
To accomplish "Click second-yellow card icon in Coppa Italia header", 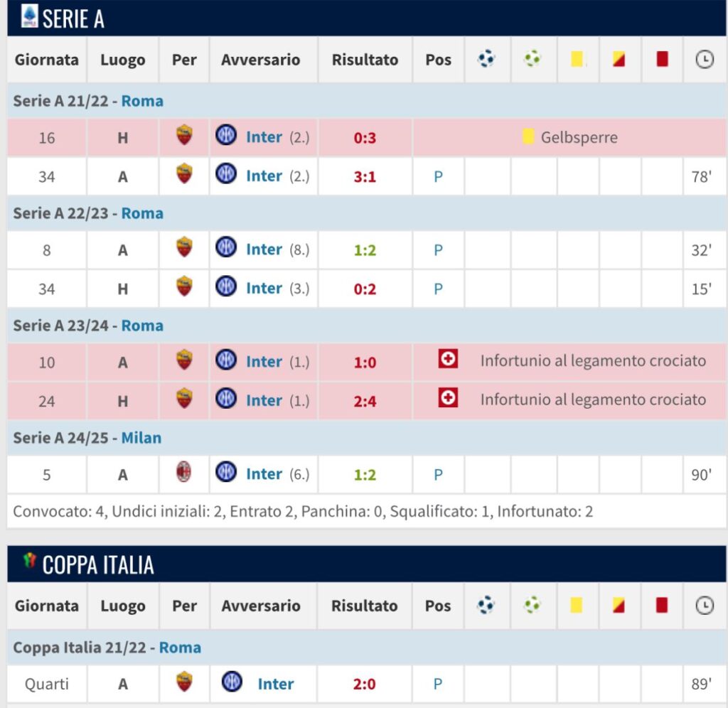I will (x=619, y=606).
